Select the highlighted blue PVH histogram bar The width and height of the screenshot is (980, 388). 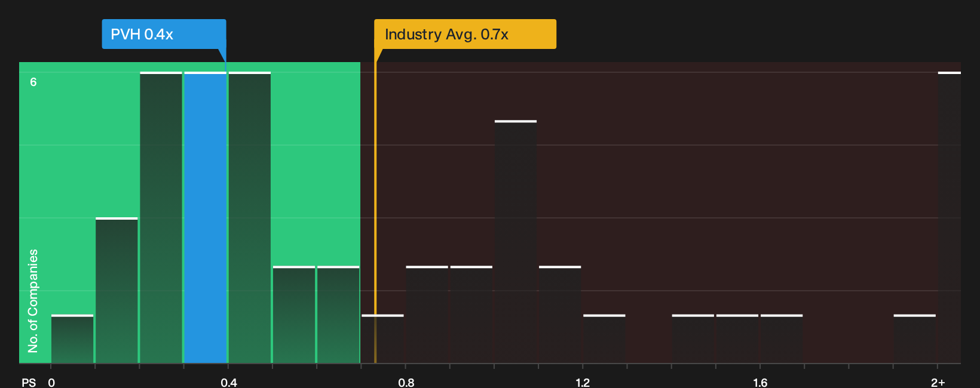pyautogui.click(x=206, y=218)
